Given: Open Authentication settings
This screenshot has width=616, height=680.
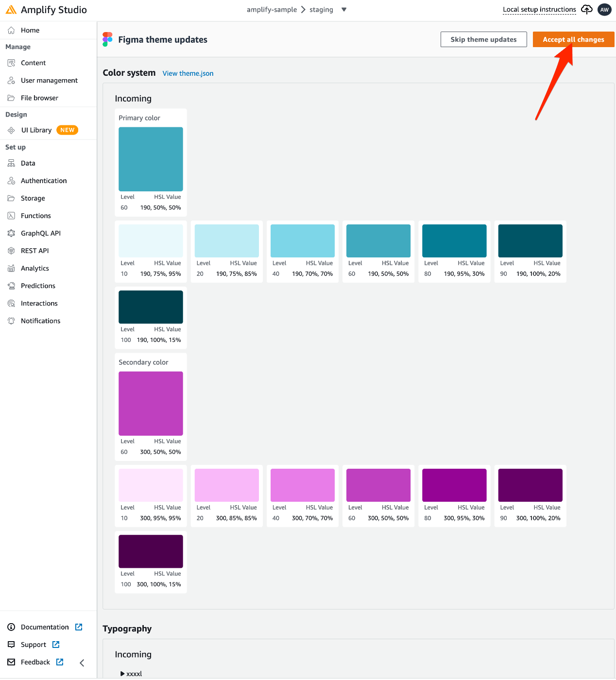Looking at the screenshot, I should [x=44, y=181].
